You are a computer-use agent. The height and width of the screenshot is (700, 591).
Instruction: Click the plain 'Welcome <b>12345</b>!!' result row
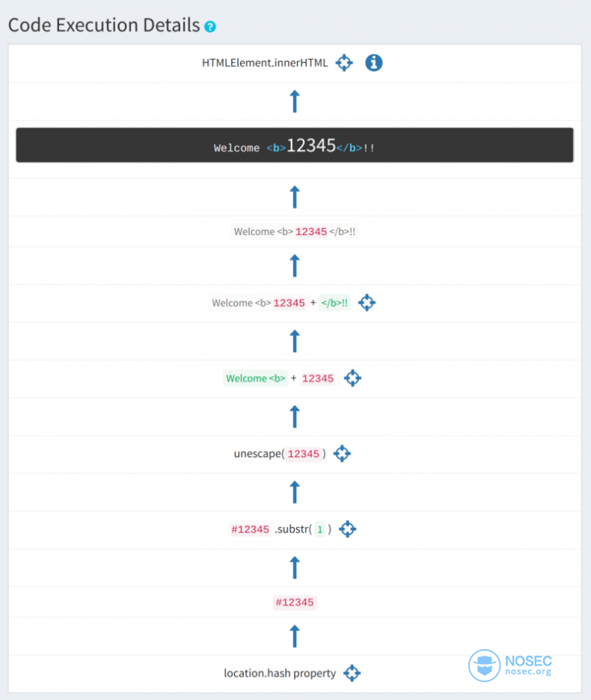click(x=295, y=232)
